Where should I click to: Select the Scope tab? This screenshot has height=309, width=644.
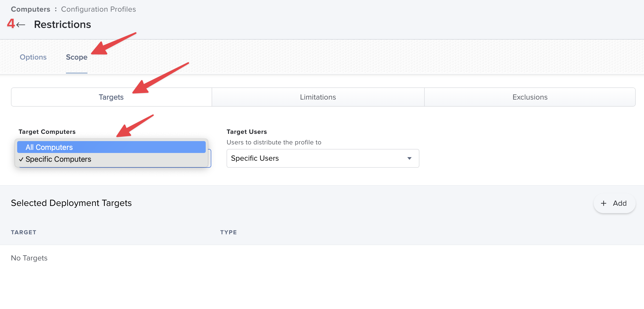(x=76, y=57)
